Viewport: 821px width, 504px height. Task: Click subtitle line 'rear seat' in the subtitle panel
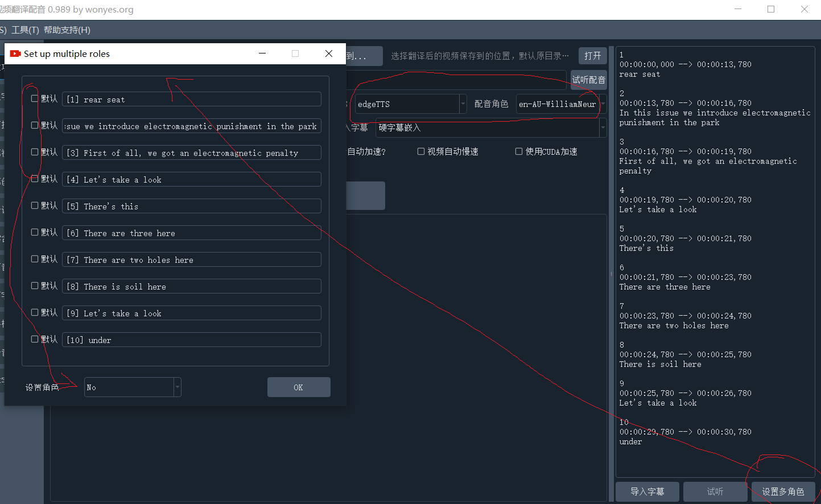click(640, 74)
